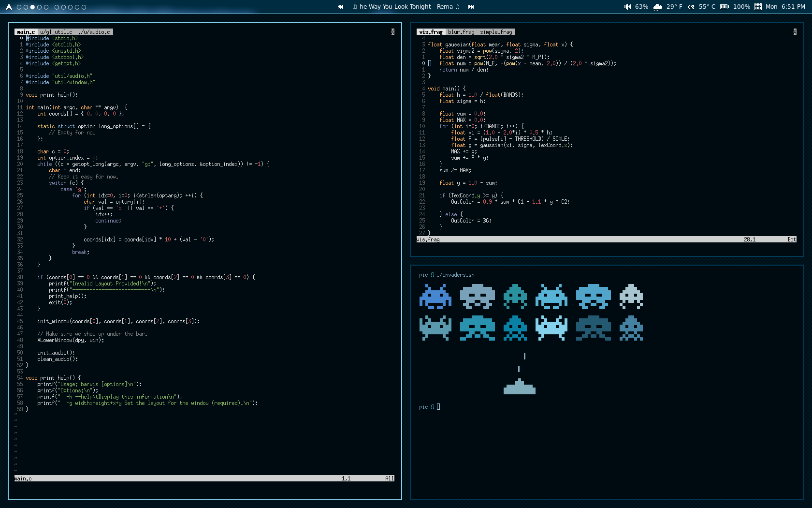Screen dimensions: 812x508
Task: Switch to workspace 7 in second circle group
Action: pyautogui.click(x=63, y=7)
